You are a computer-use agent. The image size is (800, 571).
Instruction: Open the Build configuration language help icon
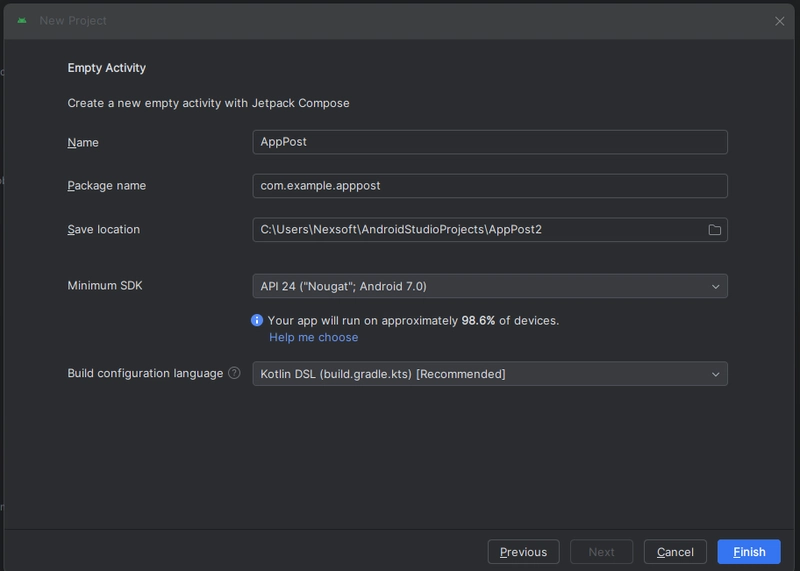[x=234, y=373]
